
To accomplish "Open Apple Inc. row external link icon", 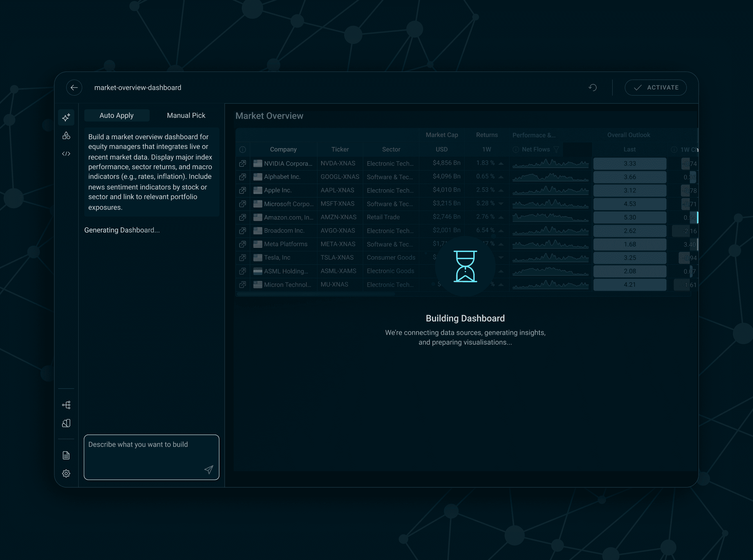I will (243, 191).
